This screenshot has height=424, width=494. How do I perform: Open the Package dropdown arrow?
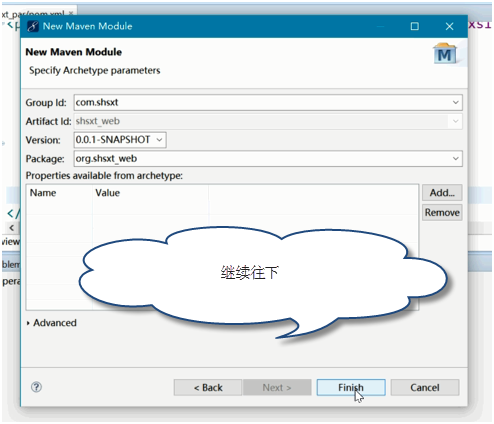point(456,159)
